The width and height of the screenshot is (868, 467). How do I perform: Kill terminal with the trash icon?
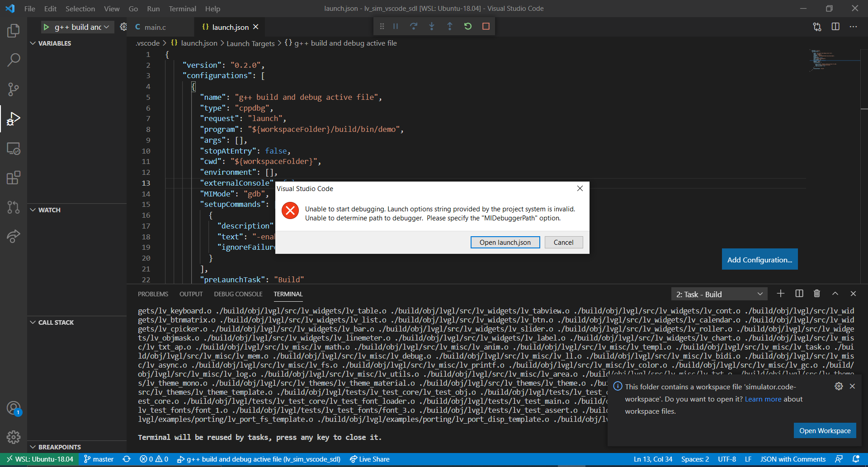[x=817, y=294]
